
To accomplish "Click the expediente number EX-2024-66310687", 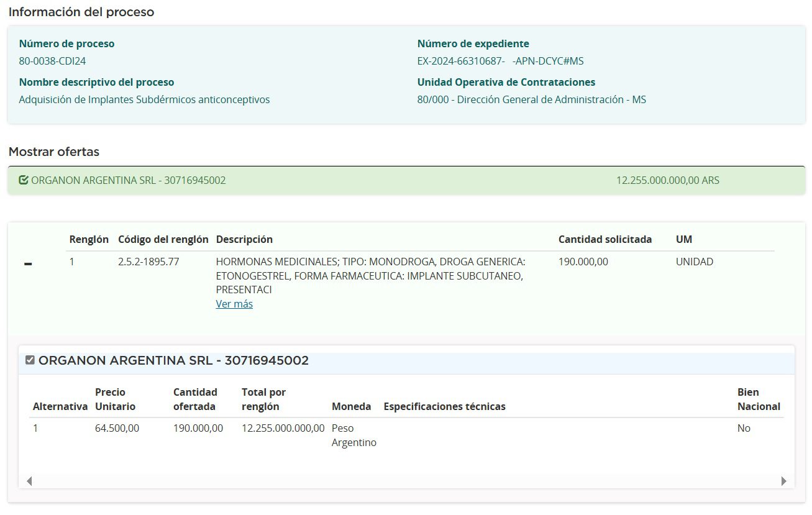I will (460, 61).
